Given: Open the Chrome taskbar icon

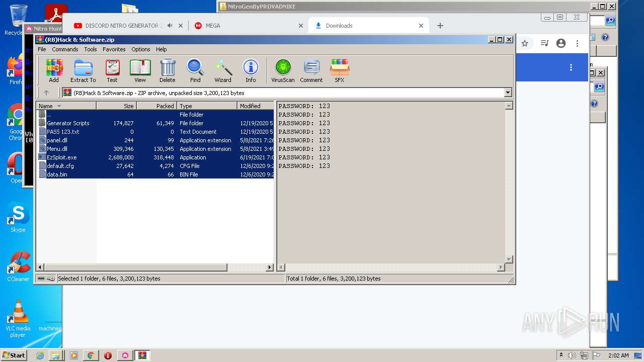Looking at the screenshot, I should pyautogui.click(x=91, y=355).
